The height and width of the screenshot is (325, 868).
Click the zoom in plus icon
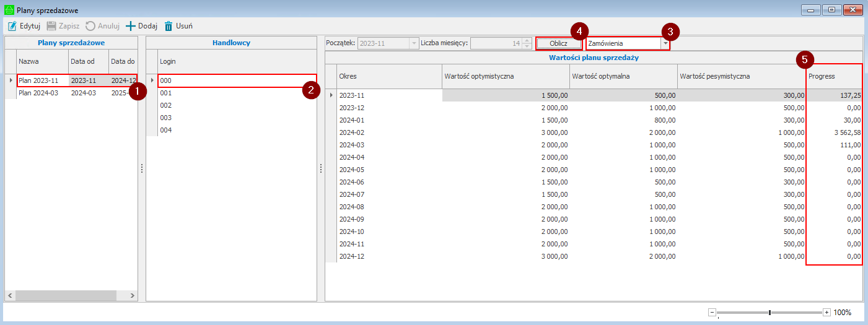tap(826, 313)
